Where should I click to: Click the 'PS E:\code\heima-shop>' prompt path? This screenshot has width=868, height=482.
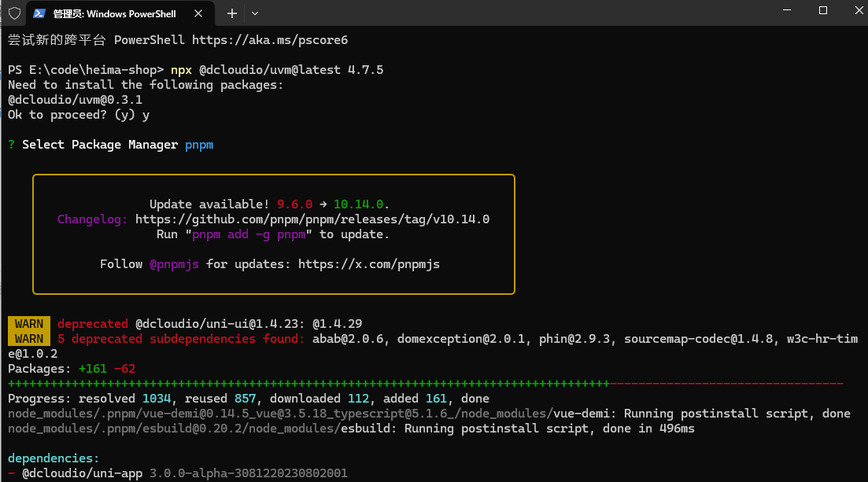click(86, 70)
